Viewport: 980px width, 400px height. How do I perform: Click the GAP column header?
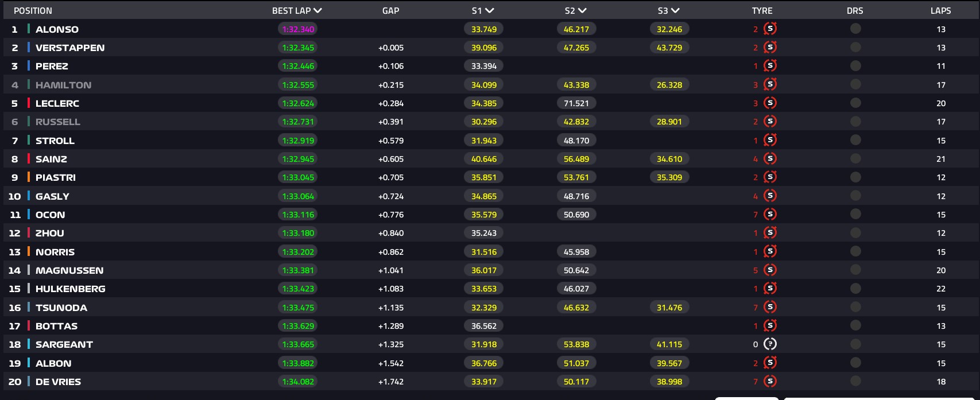(390, 10)
